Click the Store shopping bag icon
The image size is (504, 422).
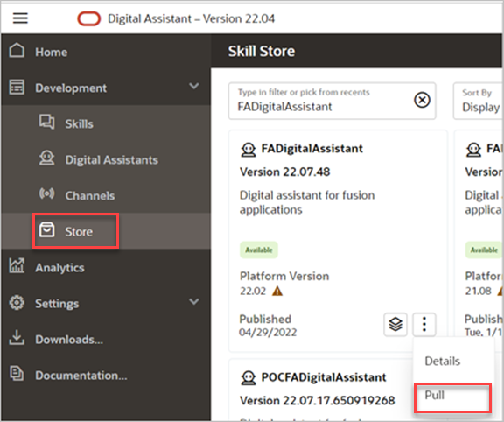[x=47, y=229]
